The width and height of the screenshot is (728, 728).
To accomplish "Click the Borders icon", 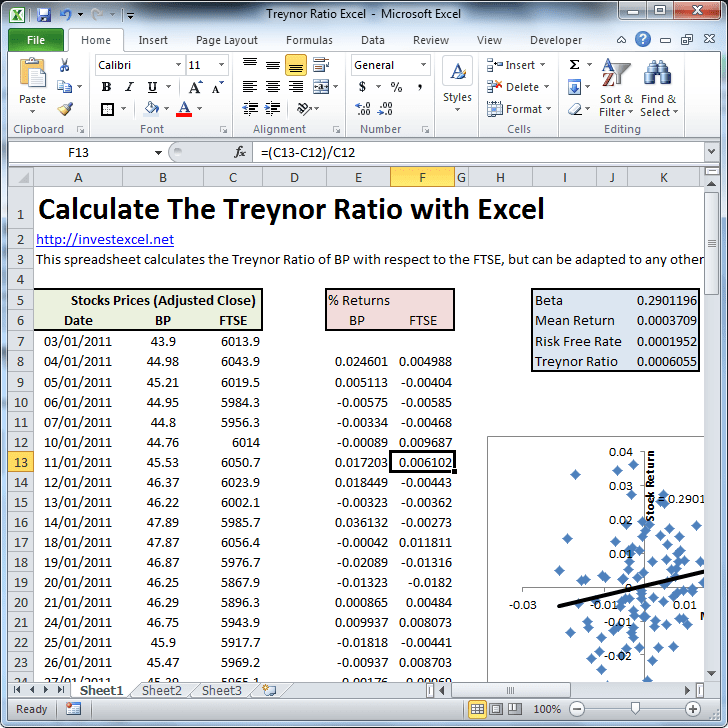I will tap(107, 109).
